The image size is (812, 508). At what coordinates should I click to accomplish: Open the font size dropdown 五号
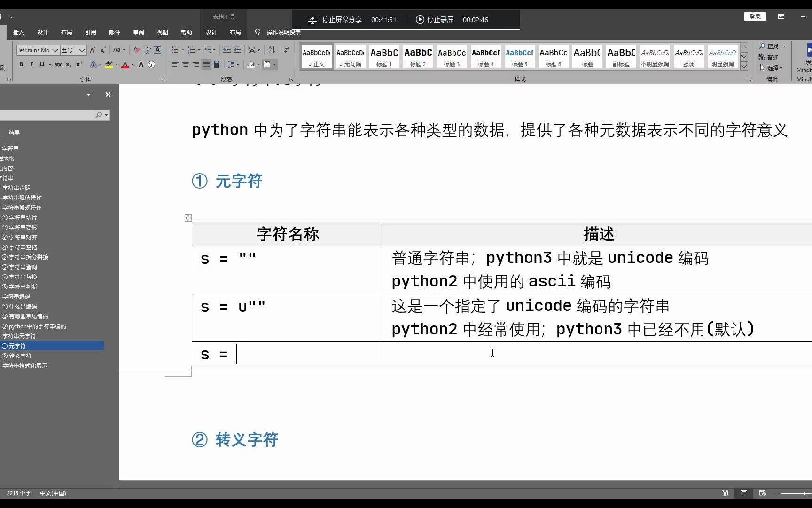click(82, 50)
